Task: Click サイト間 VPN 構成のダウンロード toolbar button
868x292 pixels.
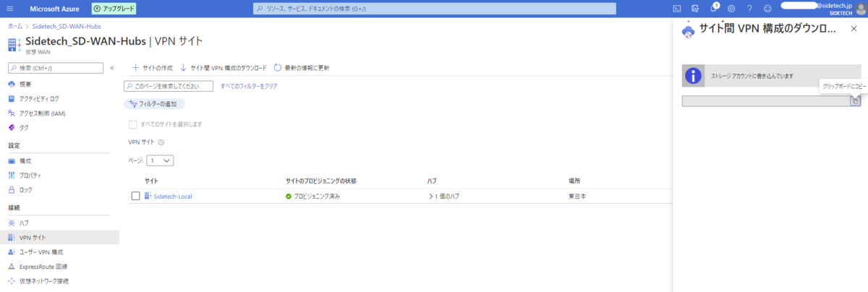Action: pos(224,67)
